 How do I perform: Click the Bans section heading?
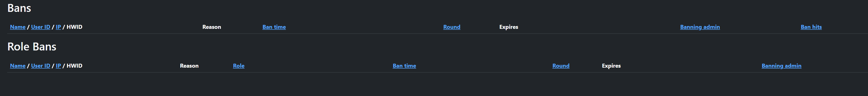pyautogui.click(x=19, y=8)
